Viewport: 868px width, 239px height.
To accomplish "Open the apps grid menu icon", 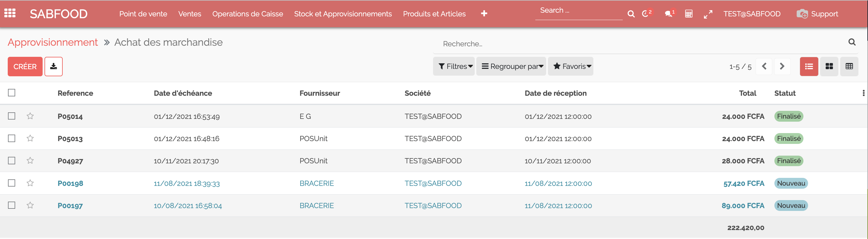I will [10, 13].
